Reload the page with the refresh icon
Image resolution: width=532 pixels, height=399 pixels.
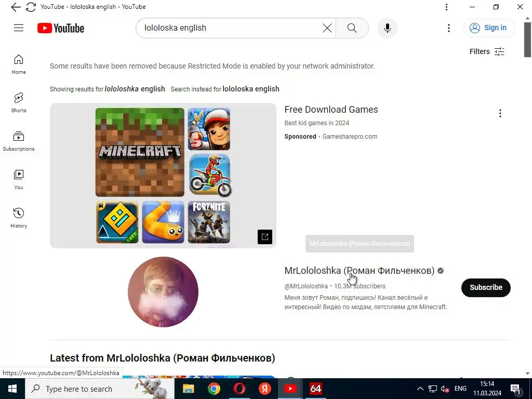click(x=31, y=7)
